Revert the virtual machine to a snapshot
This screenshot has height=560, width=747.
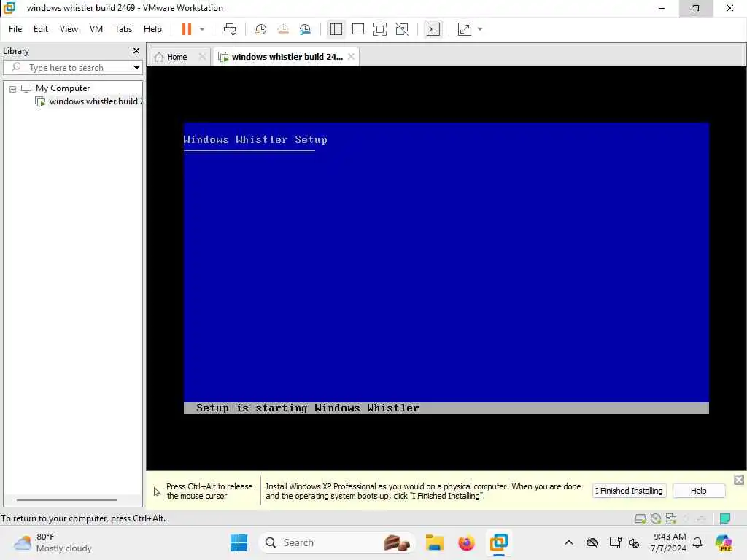click(x=283, y=29)
